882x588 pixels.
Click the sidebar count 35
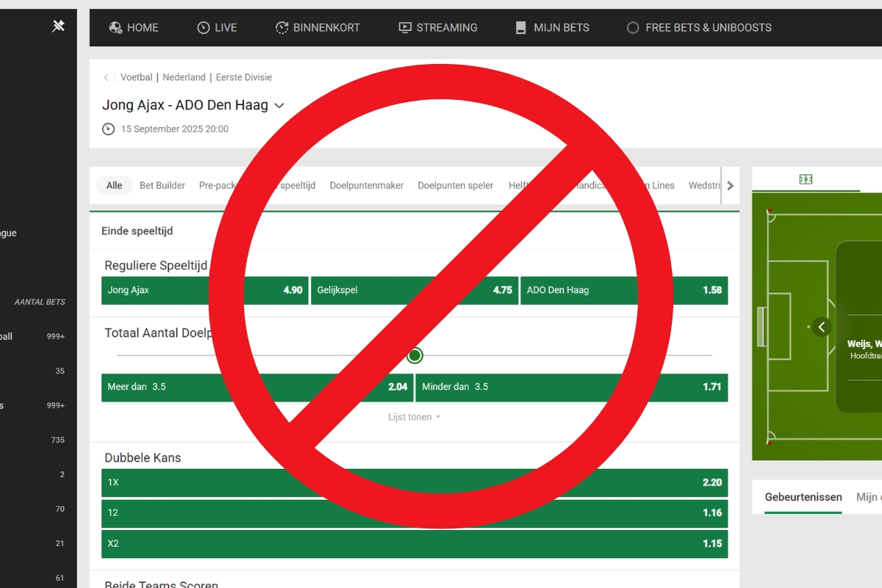(60, 371)
